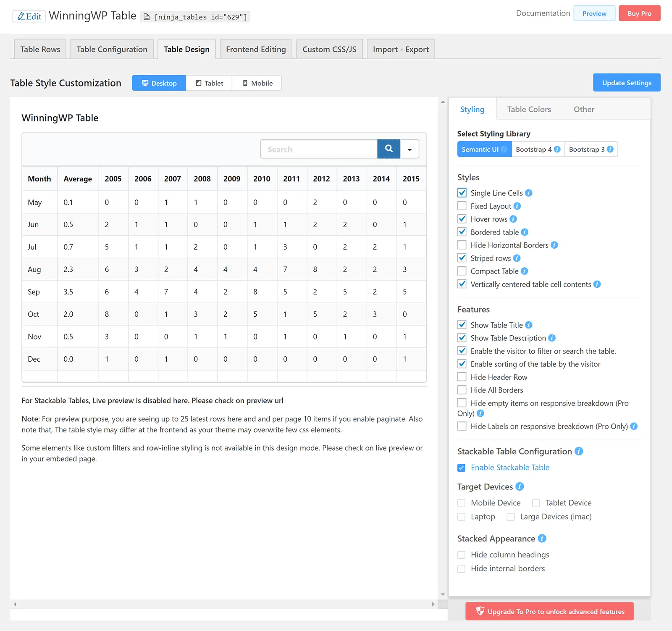
Task: Toggle Striped rows checkbox
Action: pos(462,258)
